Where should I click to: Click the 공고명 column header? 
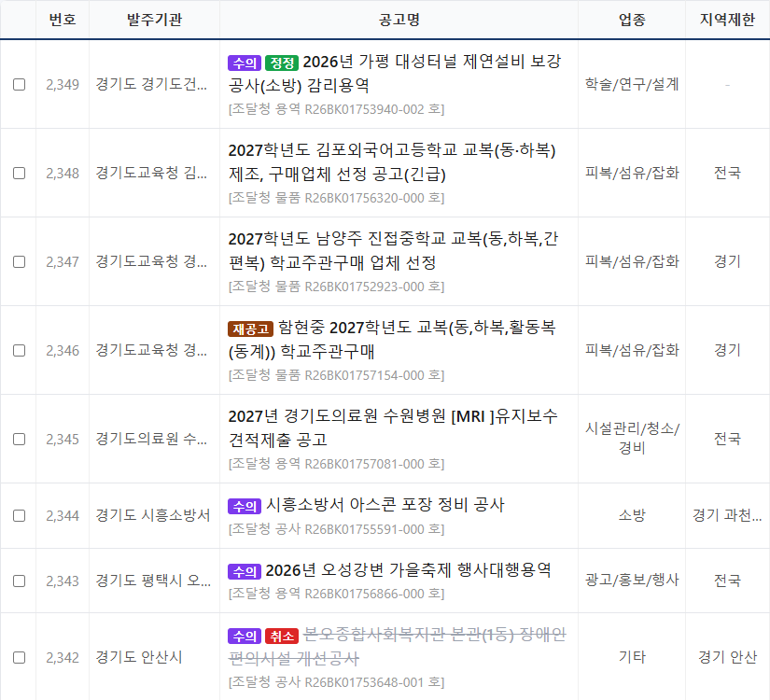399,20
